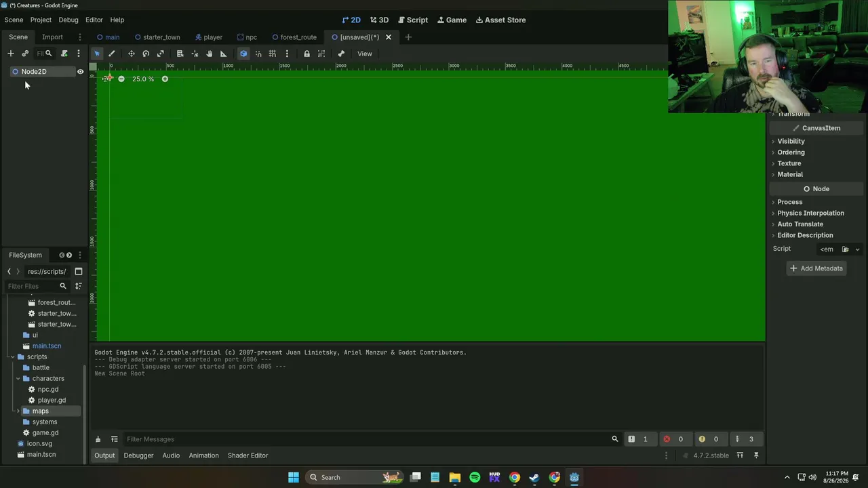
Task: Group the selected node's children
Action: 321,54
